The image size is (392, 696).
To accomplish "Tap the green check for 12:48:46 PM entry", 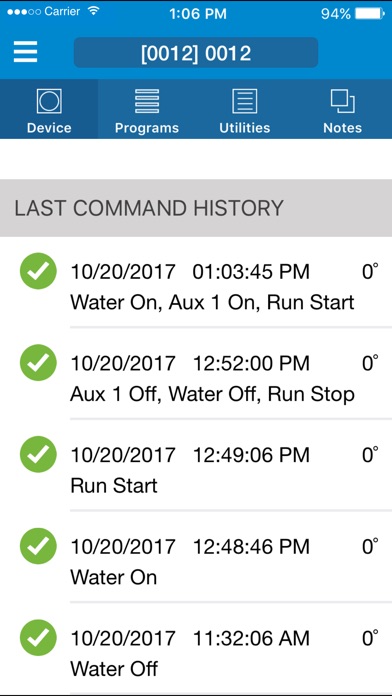I will (x=38, y=546).
